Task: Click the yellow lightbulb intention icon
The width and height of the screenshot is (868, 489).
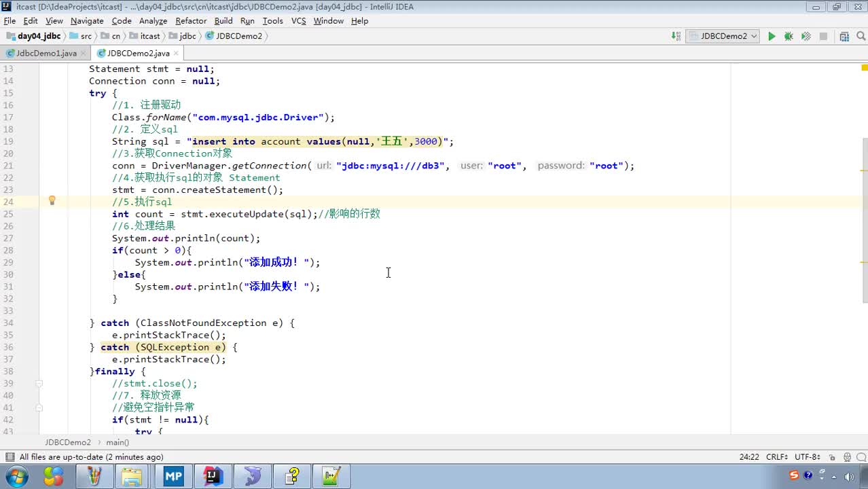Action: [52, 200]
